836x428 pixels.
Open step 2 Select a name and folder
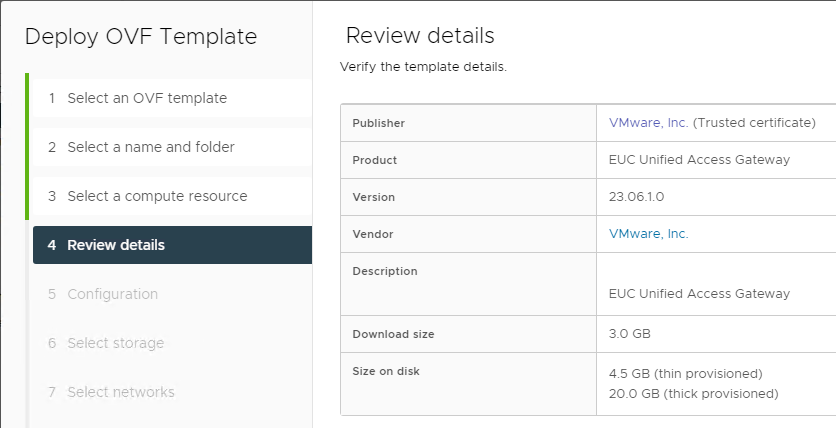point(172,147)
